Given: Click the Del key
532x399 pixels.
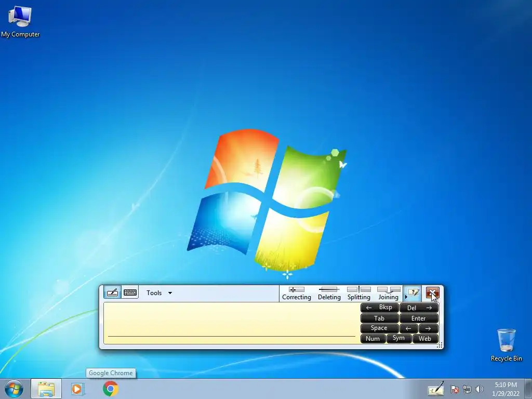Looking at the screenshot, I should pyautogui.click(x=419, y=308).
